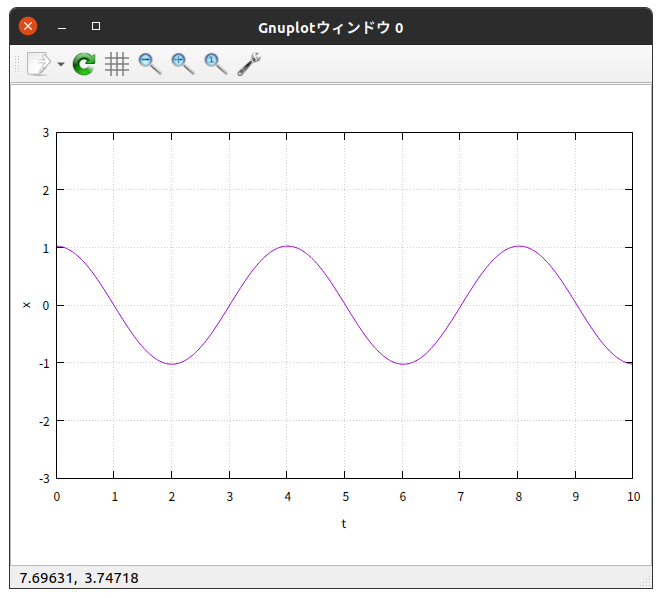662x598 pixels.
Task: Click the window resize grip in the corner
Action: 646,582
